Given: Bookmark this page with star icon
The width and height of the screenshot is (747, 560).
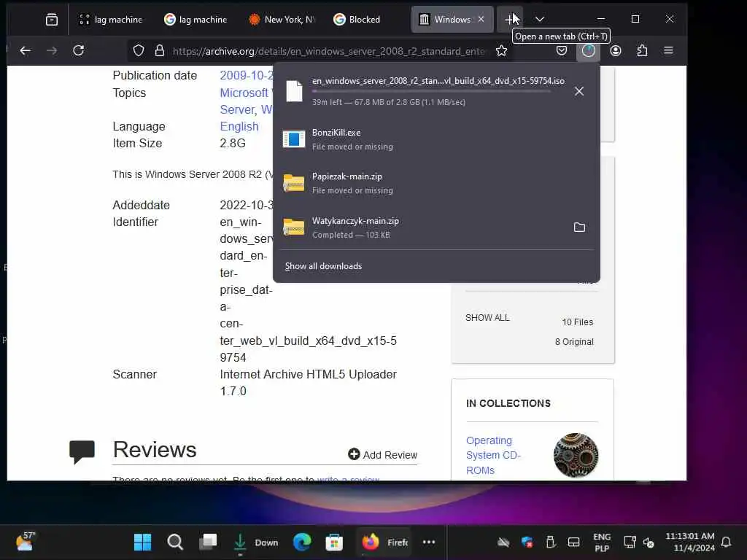Looking at the screenshot, I should [x=501, y=50].
